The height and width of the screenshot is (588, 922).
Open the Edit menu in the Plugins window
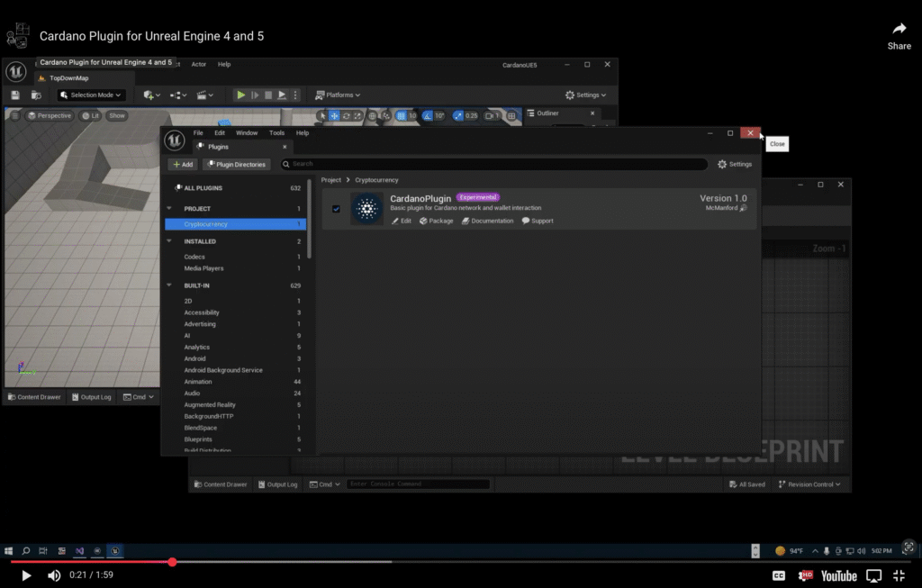(x=220, y=133)
